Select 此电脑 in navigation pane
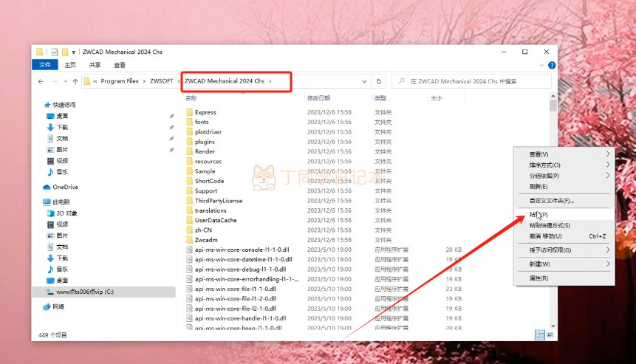This screenshot has width=636, height=364. pos(57,202)
